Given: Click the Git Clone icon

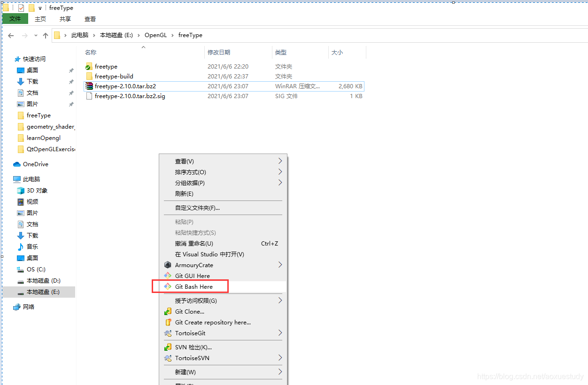Looking at the screenshot, I should tap(168, 311).
